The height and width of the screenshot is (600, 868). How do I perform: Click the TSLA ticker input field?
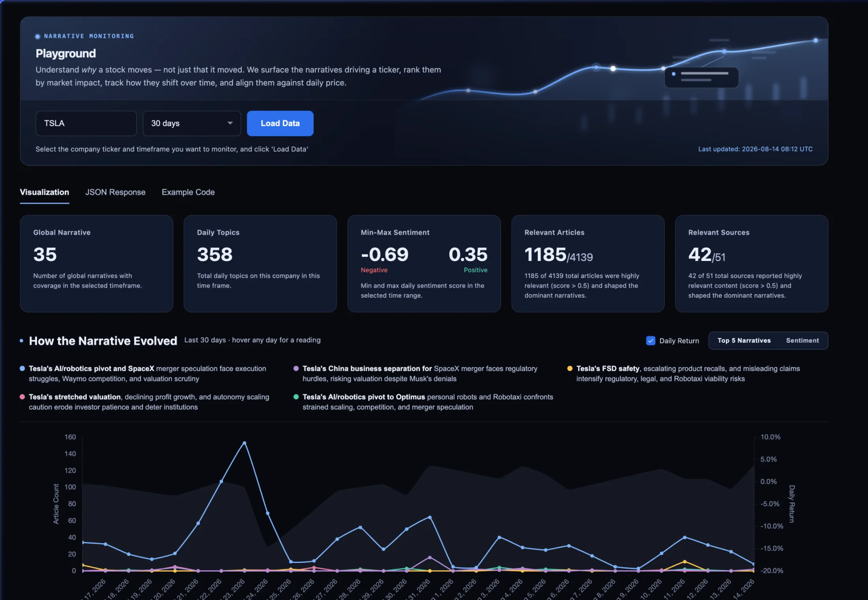86,123
